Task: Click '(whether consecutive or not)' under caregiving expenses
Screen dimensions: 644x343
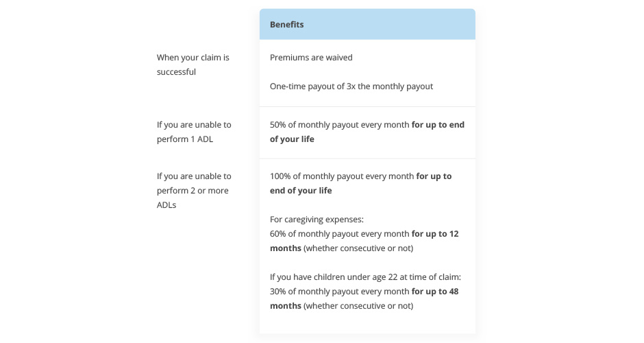Action: coord(358,248)
